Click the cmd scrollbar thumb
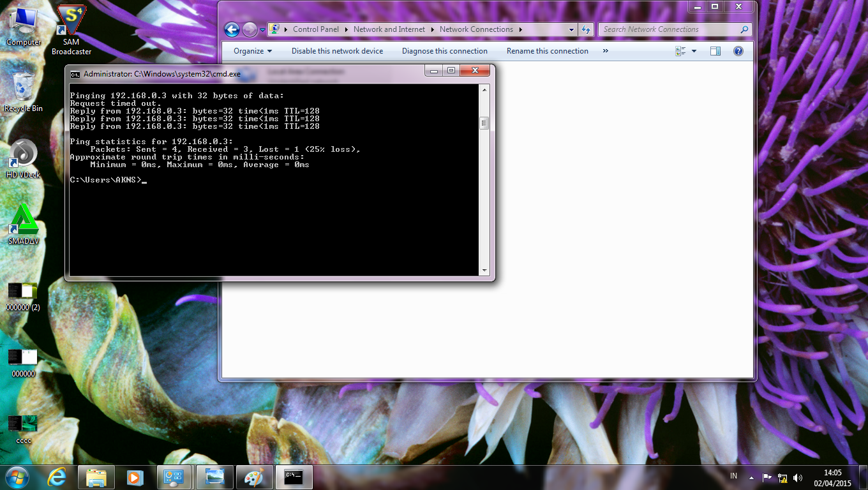This screenshot has height=490, width=868. tap(484, 123)
